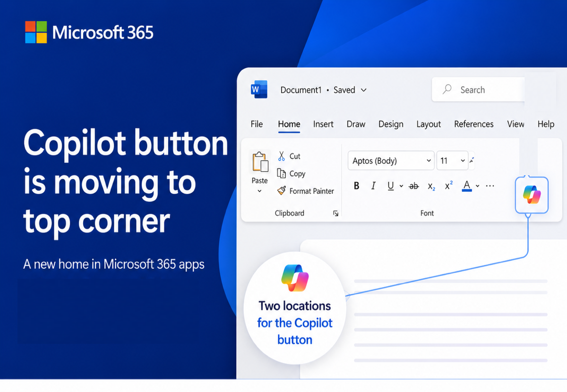Toggle Underline formatting
Screen dimensions: 567x392
point(390,186)
